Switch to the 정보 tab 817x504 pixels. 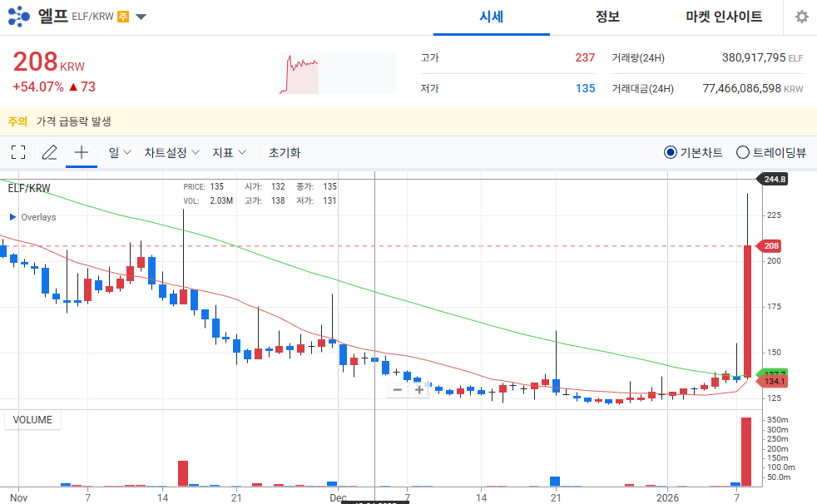coord(607,17)
